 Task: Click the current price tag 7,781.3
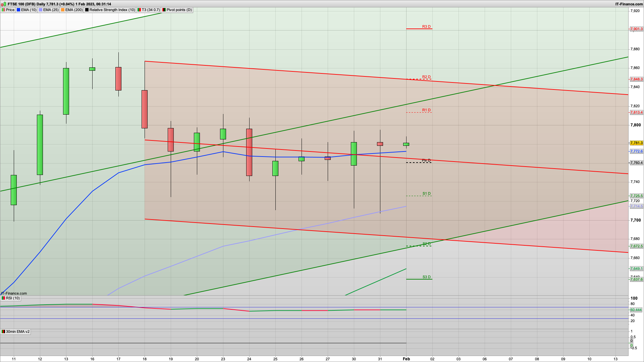pos(636,143)
